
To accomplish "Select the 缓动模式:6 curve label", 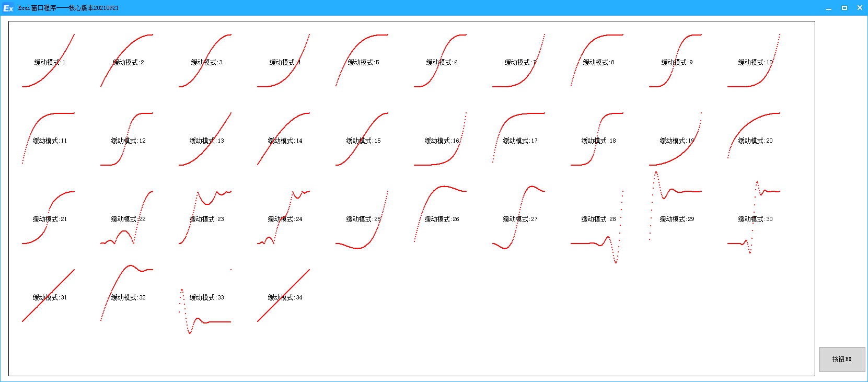I will click(x=442, y=62).
